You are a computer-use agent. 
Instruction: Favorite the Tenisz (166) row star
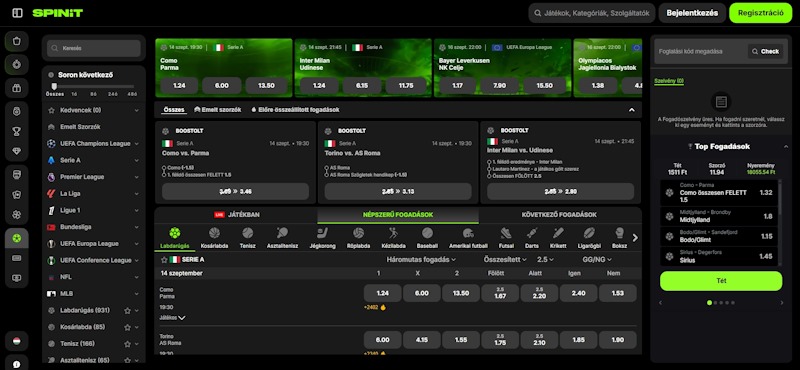[x=127, y=343]
